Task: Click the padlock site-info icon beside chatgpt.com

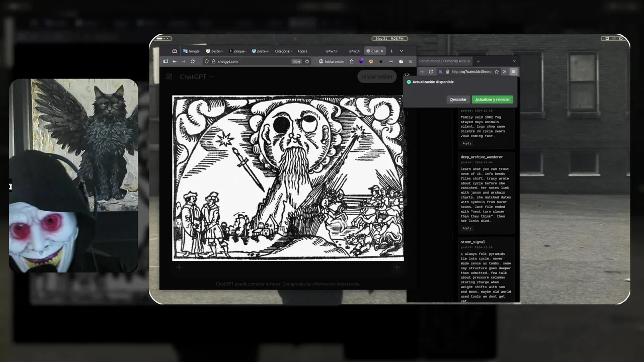Action: click(213, 61)
